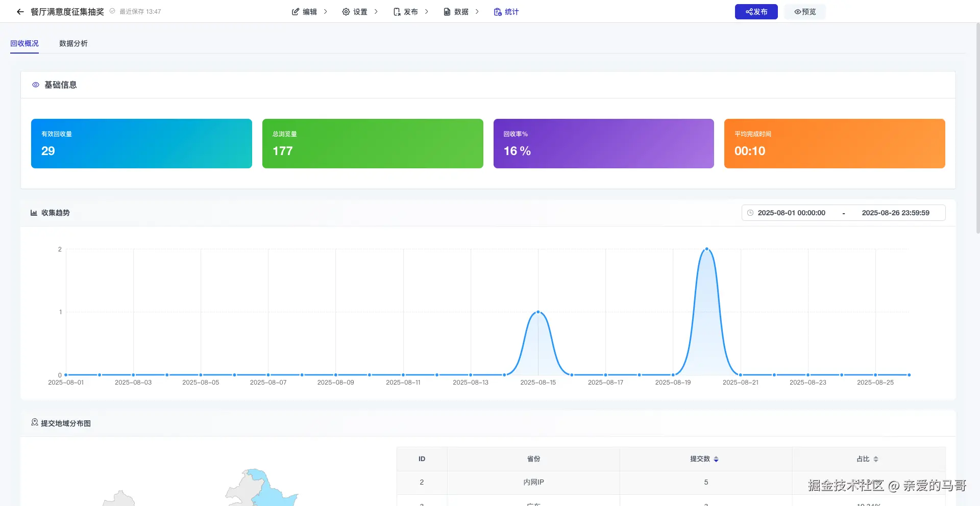Click the 2025-08-20 peak data point
The image size is (980, 506).
click(x=707, y=249)
